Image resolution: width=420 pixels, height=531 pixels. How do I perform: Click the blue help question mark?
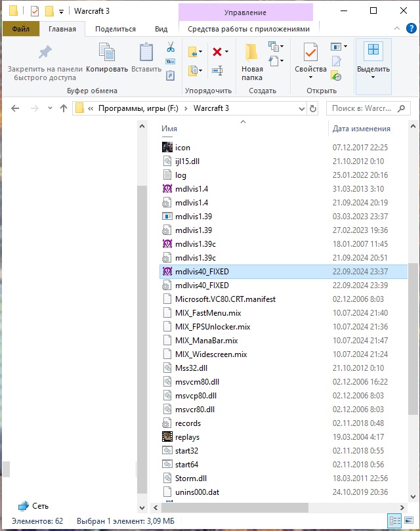click(x=411, y=28)
